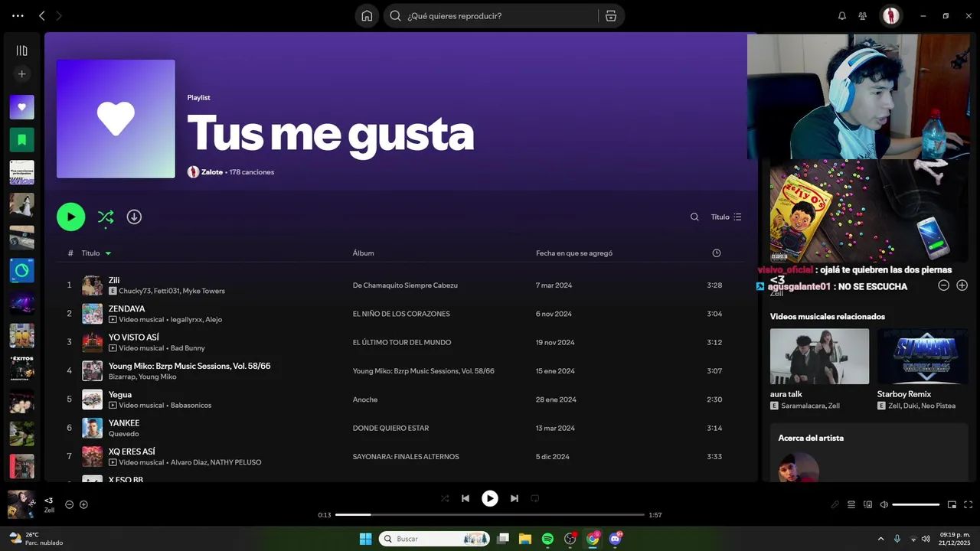The image size is (980, 551).
Task: Click the right panel minus icon
Action: [943, 285]
